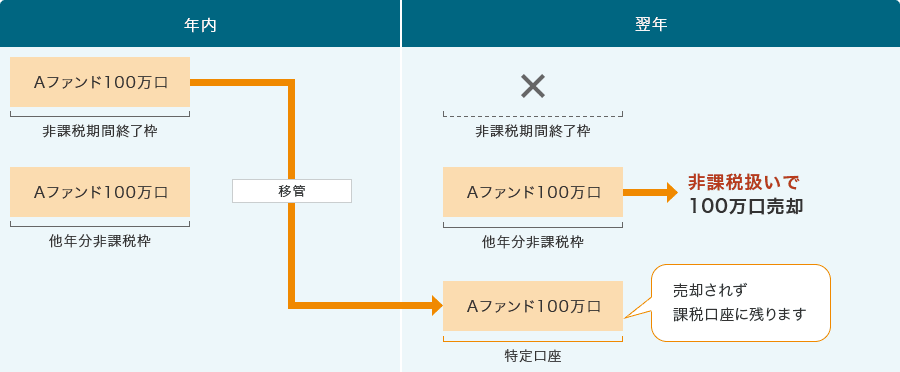Click the 年内 Aファンド100万口 box above 他年分非課税枠
Image resolution: width=900 pixels, height=372 pixels.
pos(100,192)
